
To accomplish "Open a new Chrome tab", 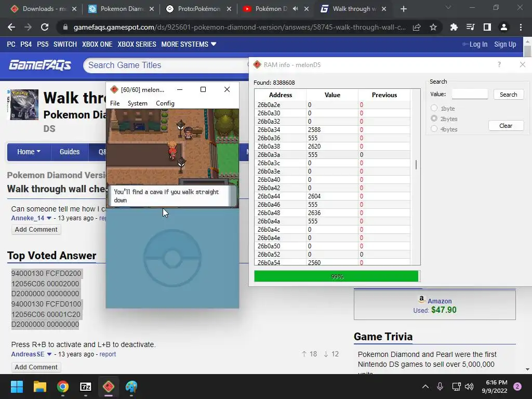I will (x=403, y=9).
